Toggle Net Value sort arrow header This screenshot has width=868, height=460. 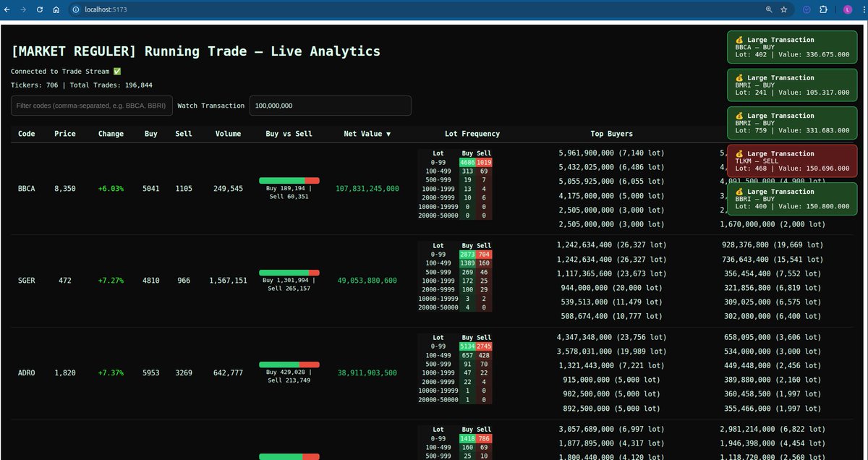coord(367,134)
